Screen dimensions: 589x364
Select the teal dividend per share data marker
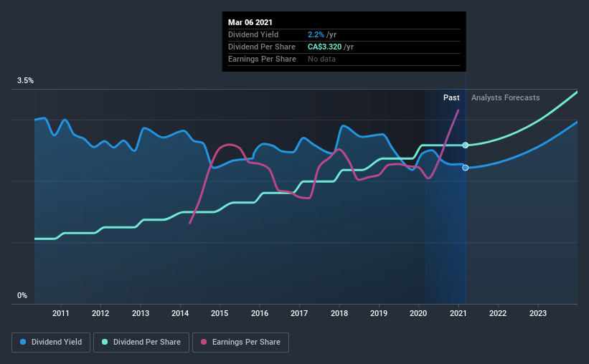pyautogui.click(x=466, y=145)
